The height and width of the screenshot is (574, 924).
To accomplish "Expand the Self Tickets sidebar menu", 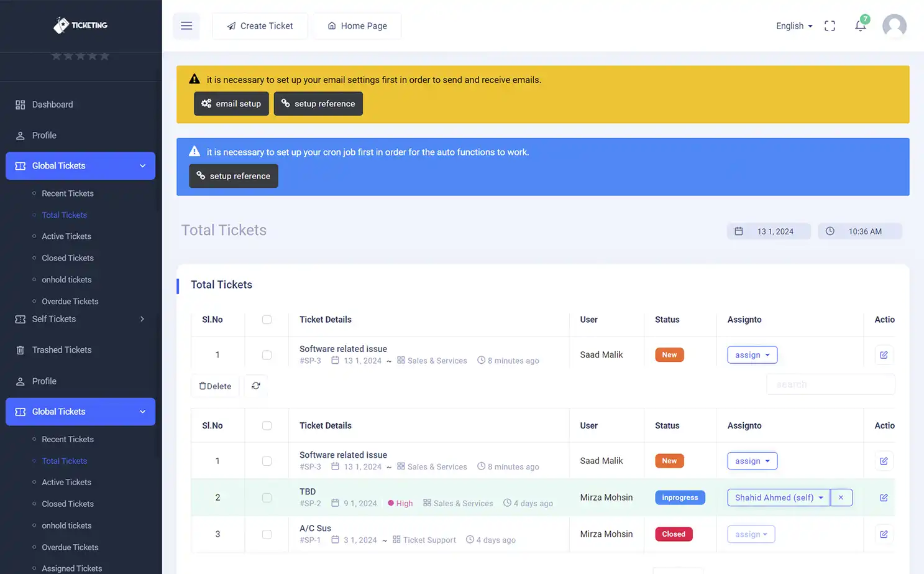I will tap(80, 319).
